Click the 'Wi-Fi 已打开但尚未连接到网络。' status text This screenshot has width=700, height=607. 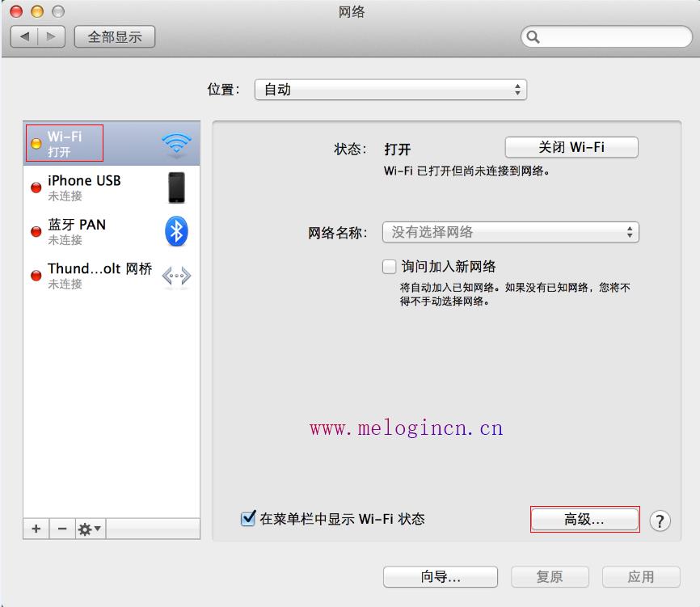pyautogui.click(x=466, y=171)
